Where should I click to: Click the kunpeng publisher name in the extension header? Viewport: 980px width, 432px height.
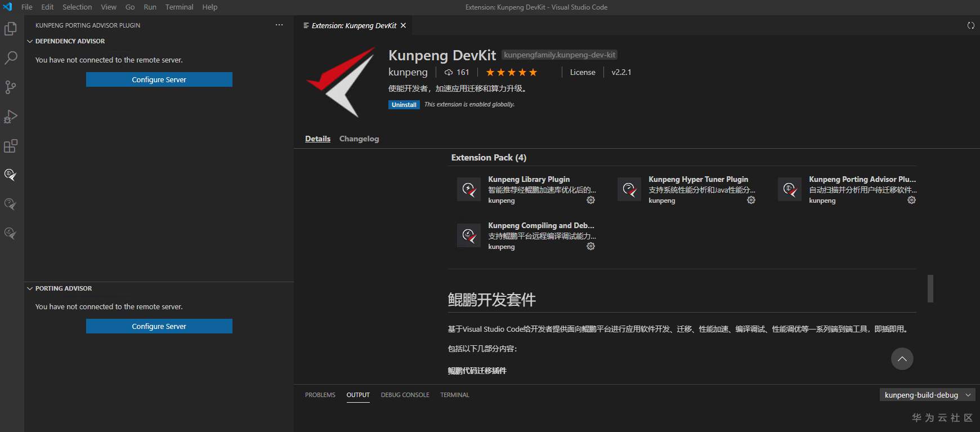408,72
